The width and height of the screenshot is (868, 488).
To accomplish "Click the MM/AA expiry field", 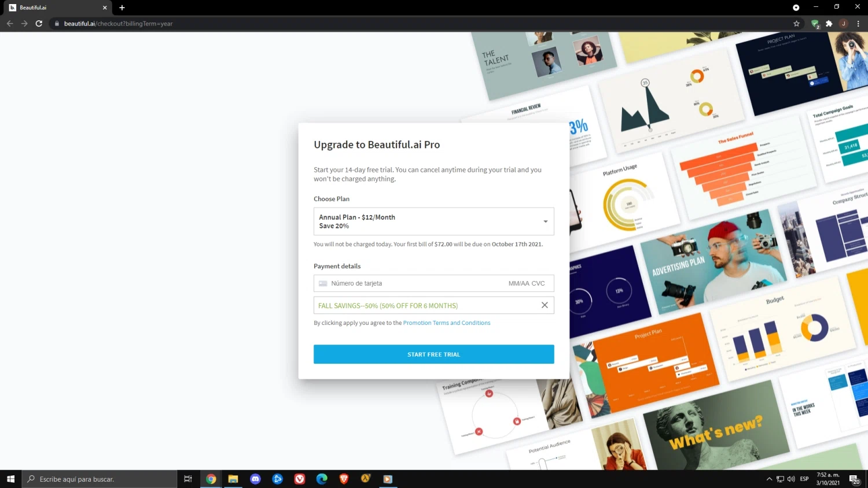I will (x=518, y=283).
